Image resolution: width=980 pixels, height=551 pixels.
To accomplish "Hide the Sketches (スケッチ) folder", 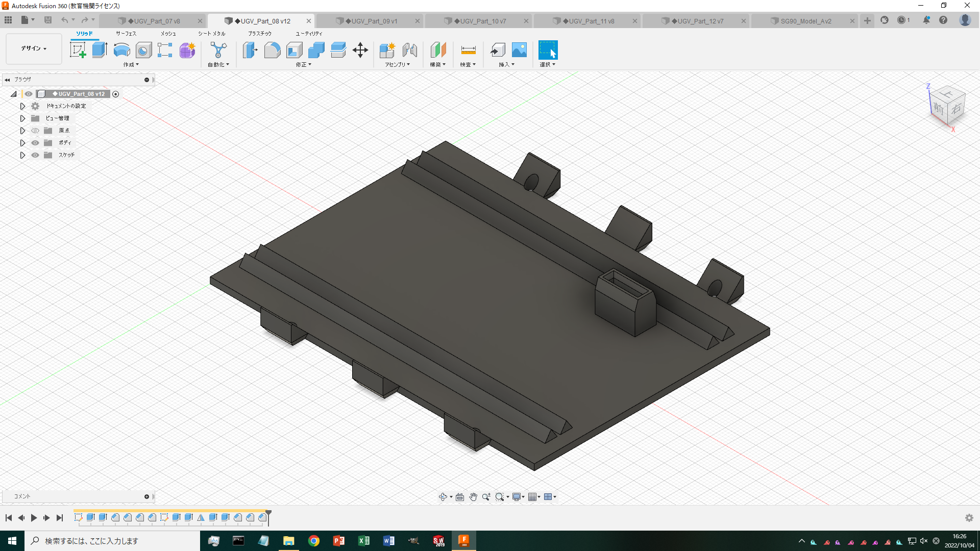I will (x=35, y=155).
